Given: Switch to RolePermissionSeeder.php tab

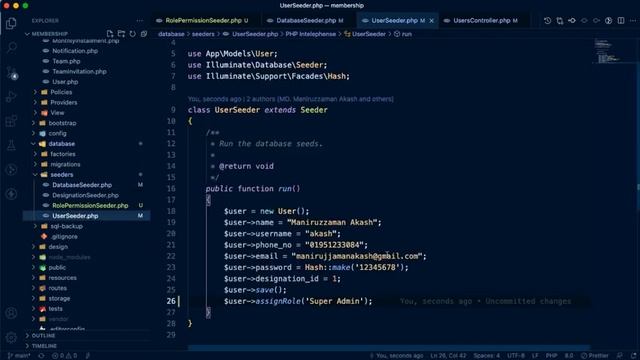Looking at the screenshot, I should point(202,20).
